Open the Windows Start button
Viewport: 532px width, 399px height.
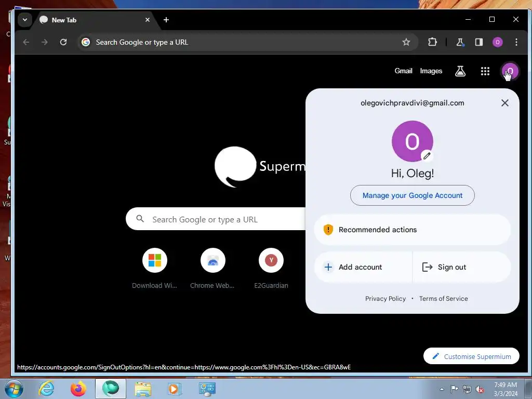(x=13, y=389)
